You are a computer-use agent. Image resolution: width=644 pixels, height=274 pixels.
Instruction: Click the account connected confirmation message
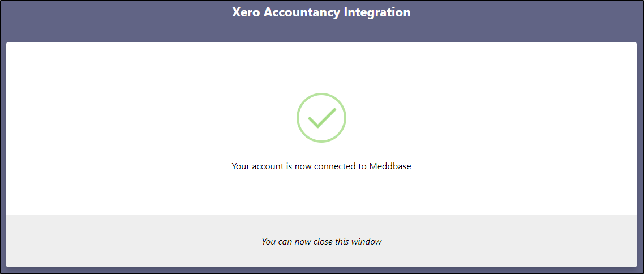click(321, 166)
